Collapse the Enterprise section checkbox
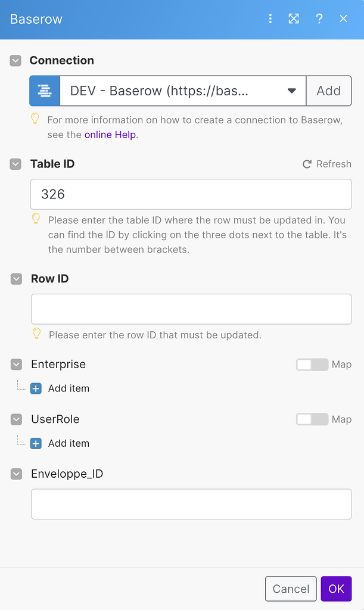This screenshot has width=364, height=610. [15, 364]
